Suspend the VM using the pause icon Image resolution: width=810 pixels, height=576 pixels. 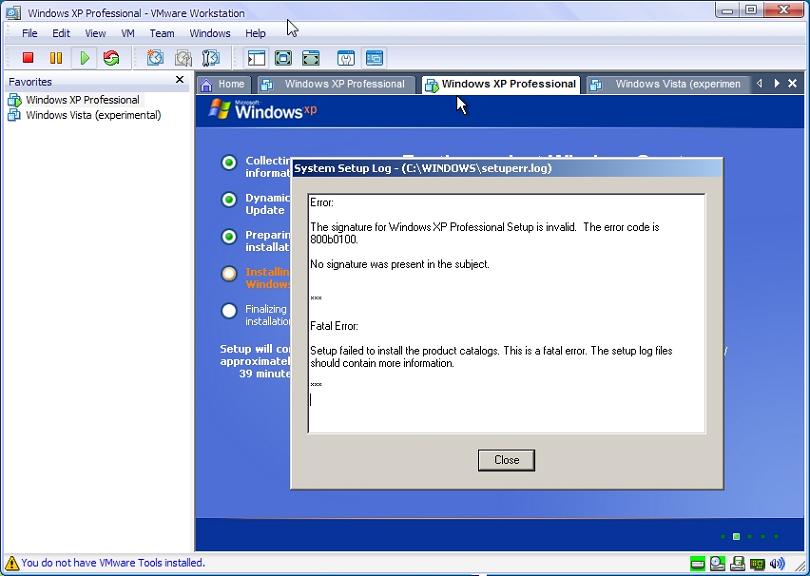(56, 58)
